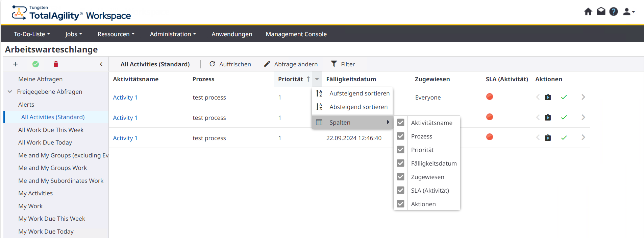The image size is (644, 238).
Task: Open the Activity 1 link in the first row
Action: pos(125,98)
